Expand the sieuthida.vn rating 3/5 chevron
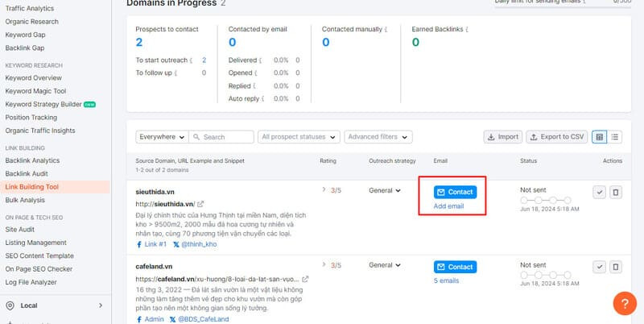Viewport: 644px width, 324px height. 324,189
